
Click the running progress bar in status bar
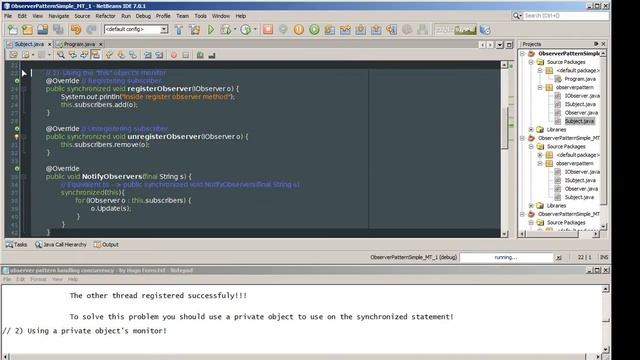(x=506, y=257)
